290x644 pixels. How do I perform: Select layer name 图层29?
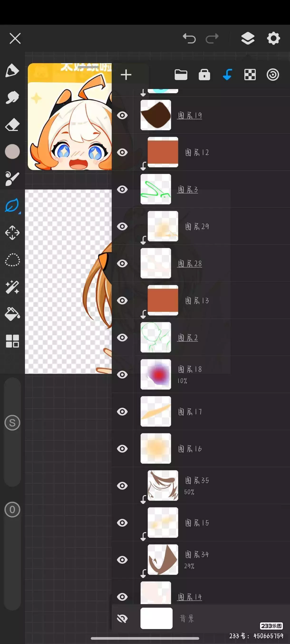coord(197,227)
